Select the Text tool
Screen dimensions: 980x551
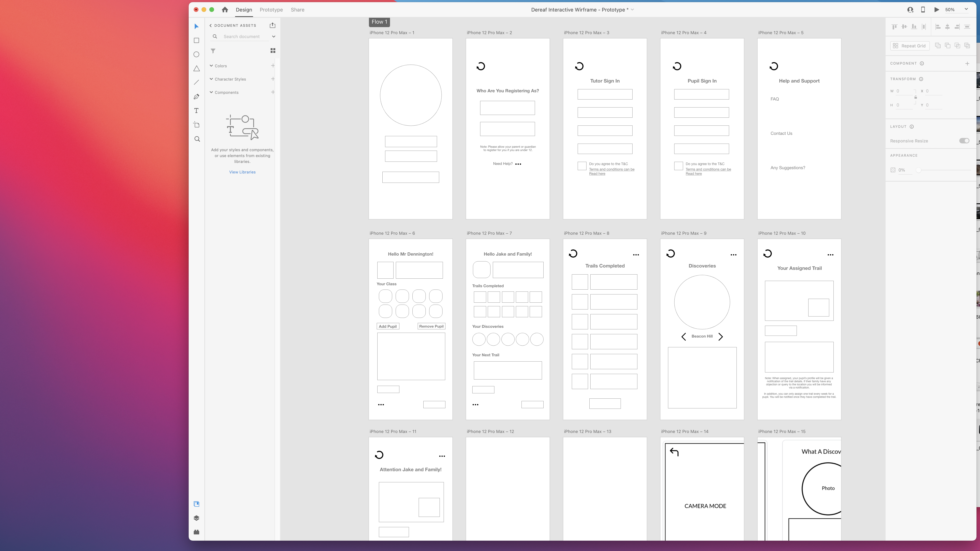pyautogui.click(x=196, y=111)
